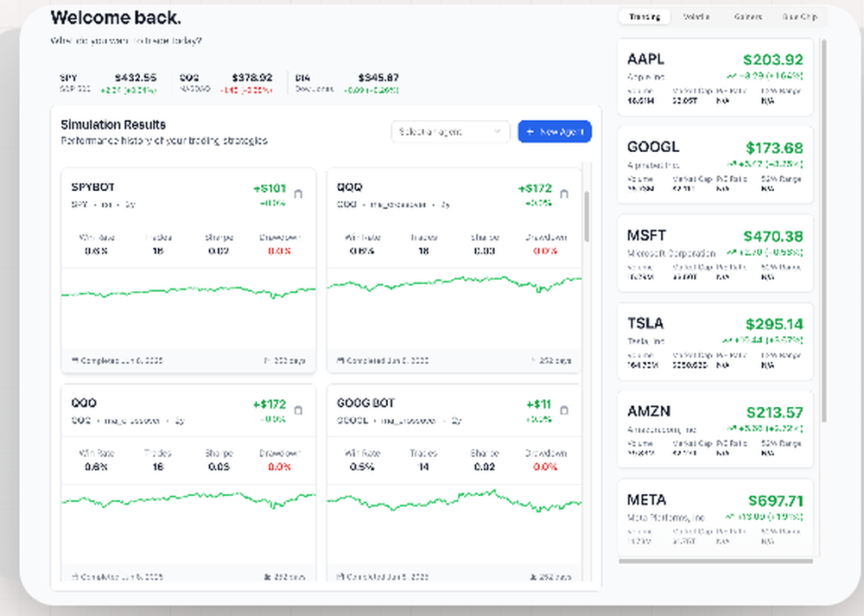Open the Select an agent dropdown
The height and width of the screenshot is (616, 864).
[450, 131]
